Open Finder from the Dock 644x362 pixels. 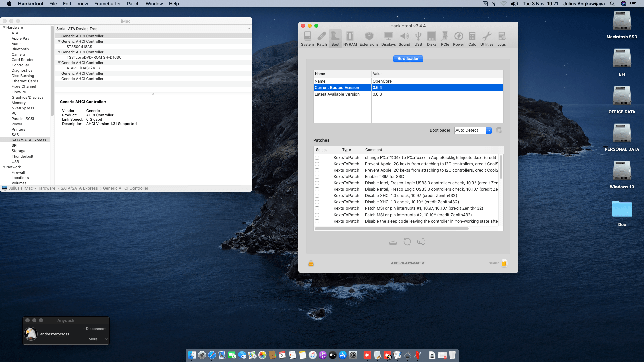pos(192,355)
